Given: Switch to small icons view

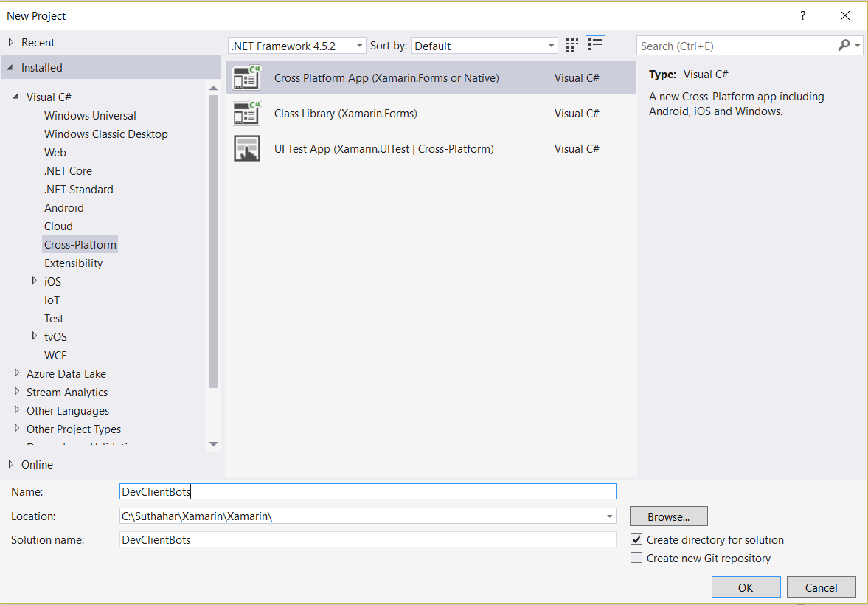Looking at the screenshot, I should (x=572, y=46).
